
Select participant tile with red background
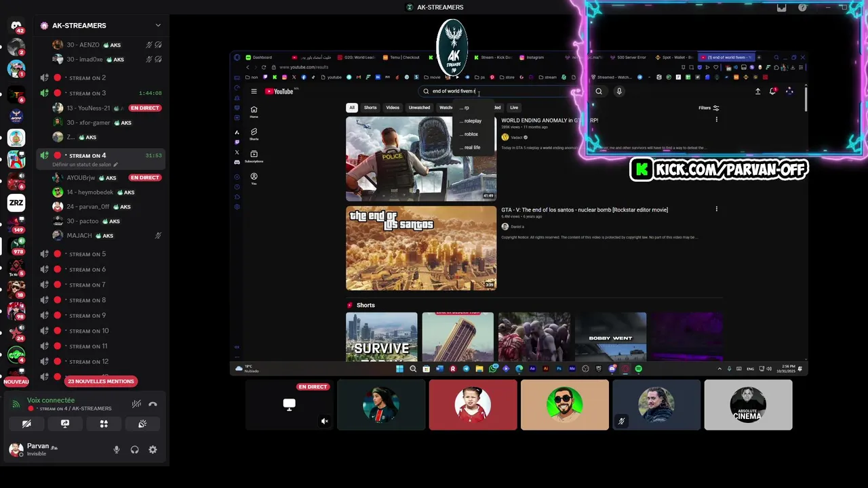pos(473,405)
